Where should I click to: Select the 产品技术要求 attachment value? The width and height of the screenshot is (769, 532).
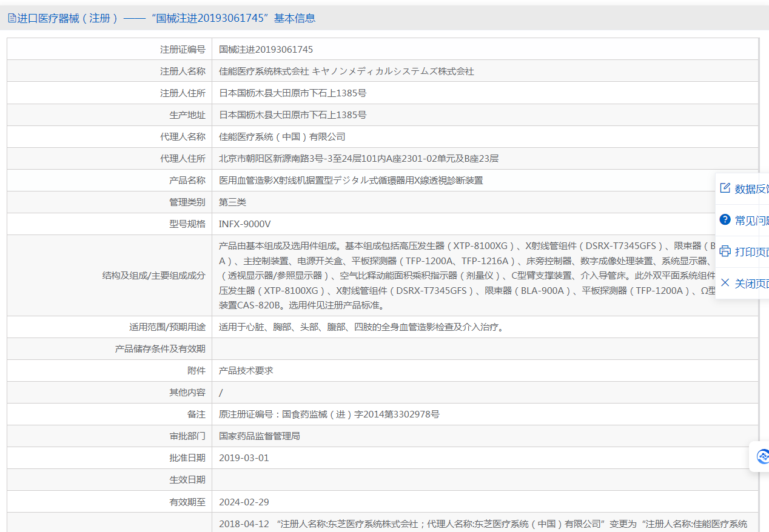(246, 370)
